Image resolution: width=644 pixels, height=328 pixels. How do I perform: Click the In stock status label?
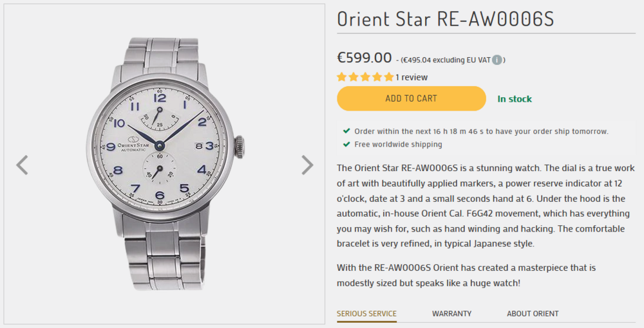click(515, 99)
